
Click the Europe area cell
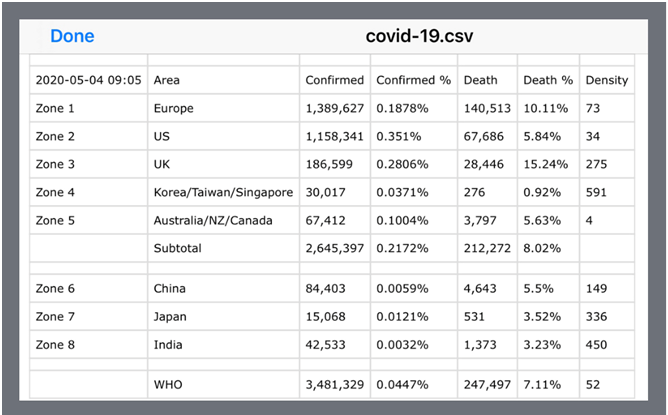click(x=174, y=108)
